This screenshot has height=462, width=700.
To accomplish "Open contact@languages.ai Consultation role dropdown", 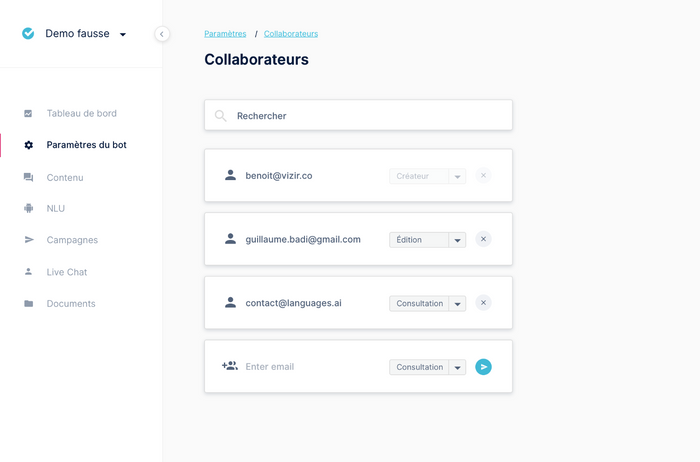I will [427, 304].
